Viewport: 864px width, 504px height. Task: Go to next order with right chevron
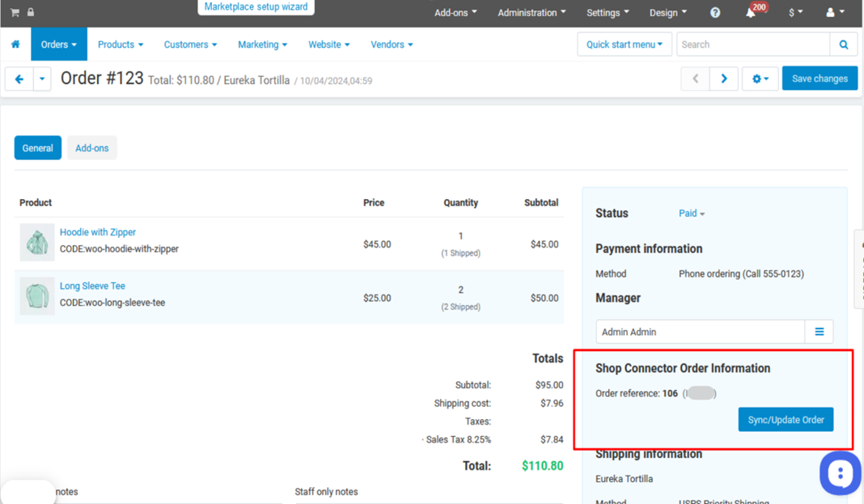tap(724, 78)
